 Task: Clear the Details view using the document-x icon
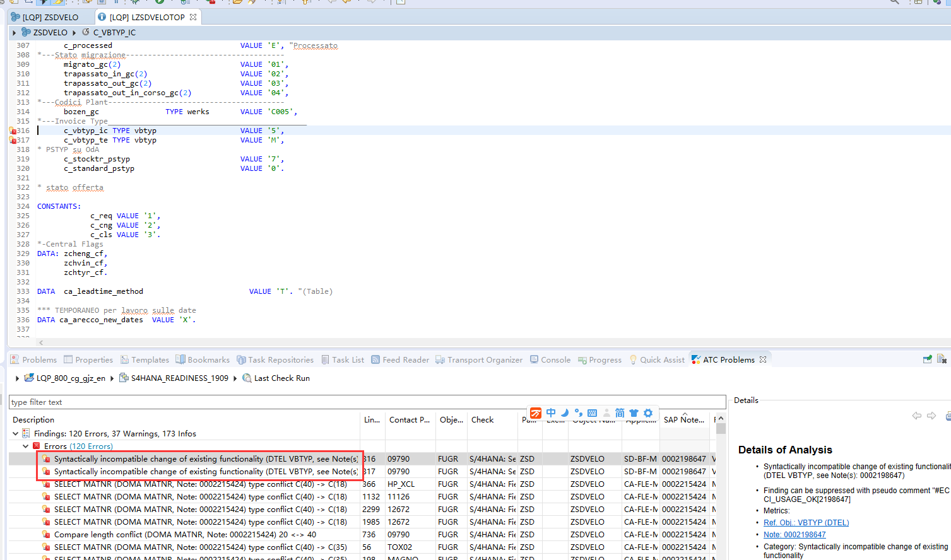(x=943, y=358)
